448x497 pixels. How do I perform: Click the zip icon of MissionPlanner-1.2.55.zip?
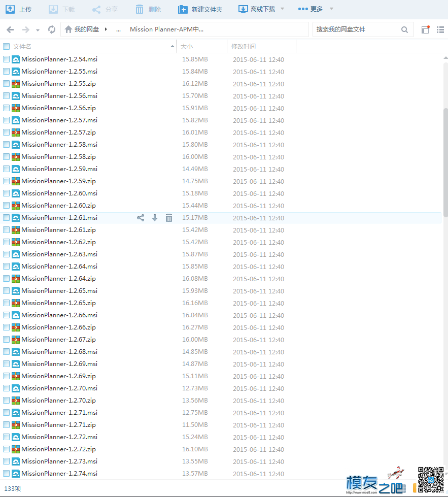tap(16, 84)
